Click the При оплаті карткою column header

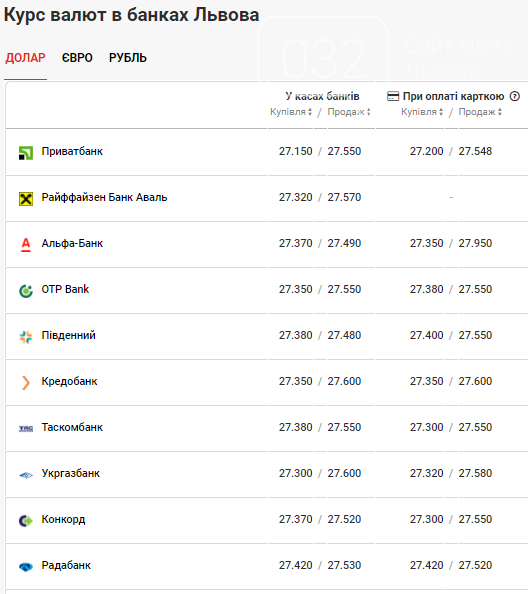click(x=453, y=96)
